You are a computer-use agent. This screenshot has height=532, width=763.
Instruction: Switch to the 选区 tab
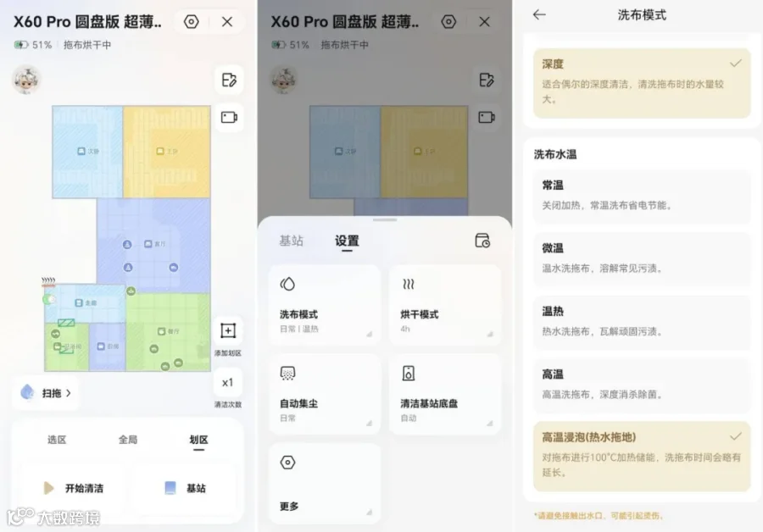point(57,440)
